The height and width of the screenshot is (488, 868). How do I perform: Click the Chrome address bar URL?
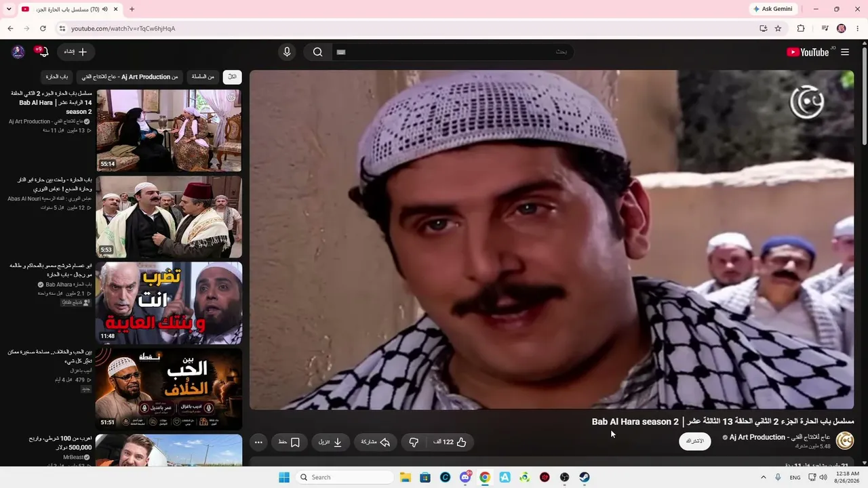(123, 28)
